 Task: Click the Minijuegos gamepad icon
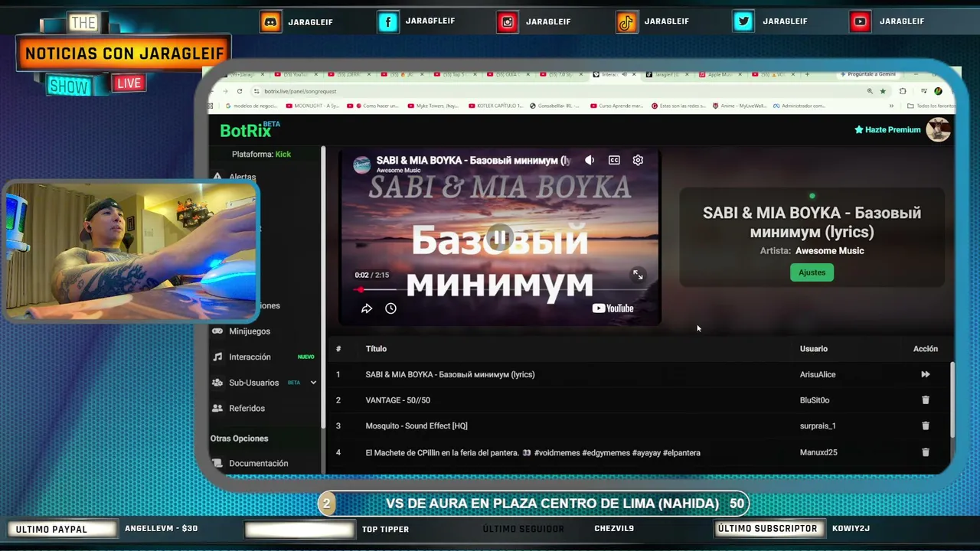click(x=217, y=331)
